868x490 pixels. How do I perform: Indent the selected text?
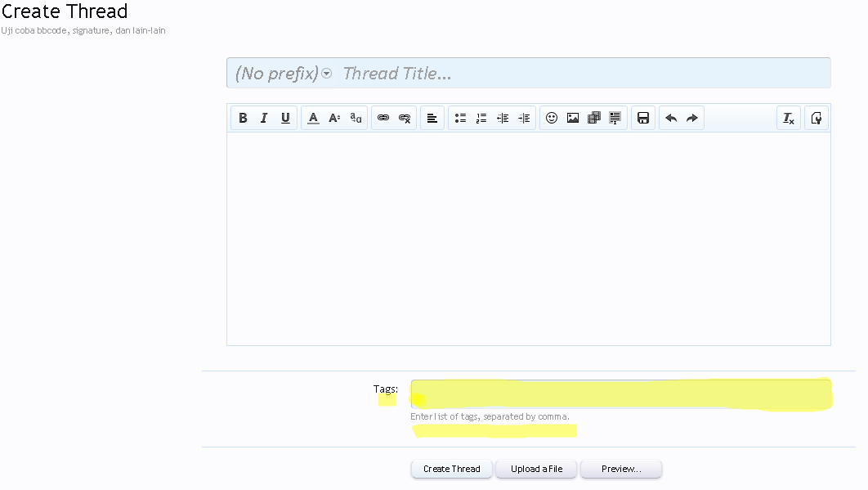click(x=524, y=118)
